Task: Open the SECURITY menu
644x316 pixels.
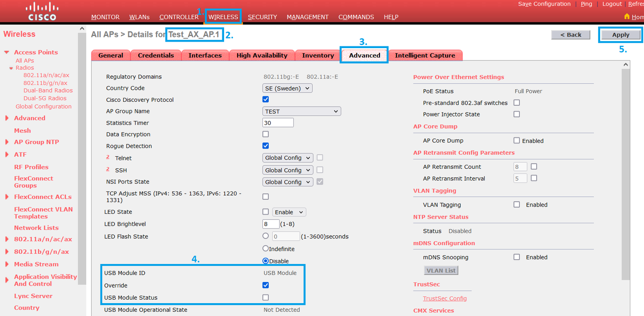Action: coord(262,17)
